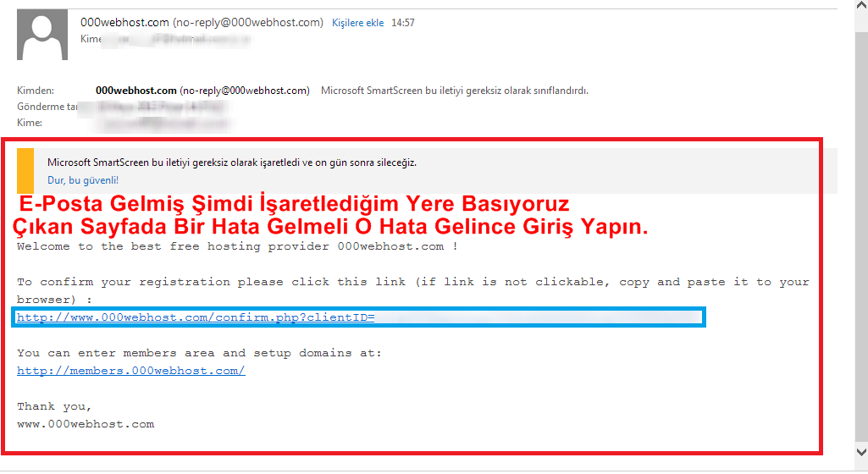
Task: Click scrollbar down arrow
Action: click(861, 452)
